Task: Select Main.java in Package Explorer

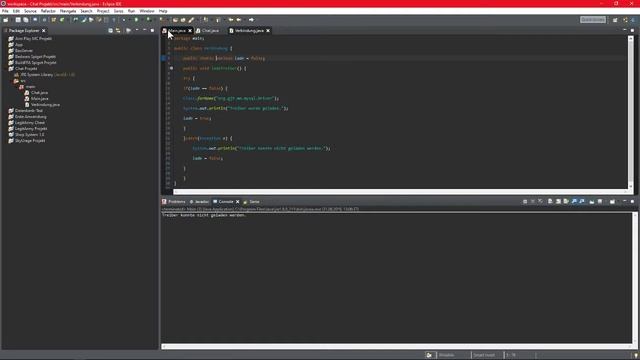Action: (39, 98)
